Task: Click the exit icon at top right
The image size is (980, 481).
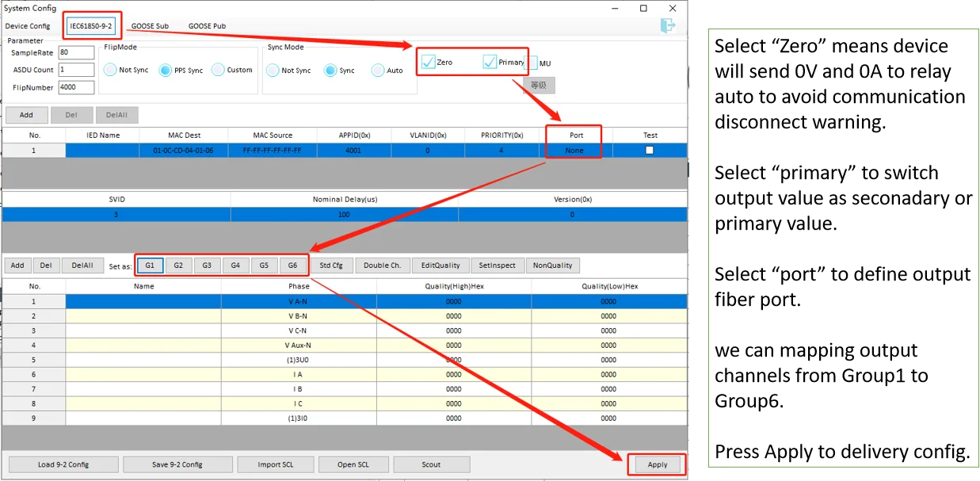Action: (669, 25)
